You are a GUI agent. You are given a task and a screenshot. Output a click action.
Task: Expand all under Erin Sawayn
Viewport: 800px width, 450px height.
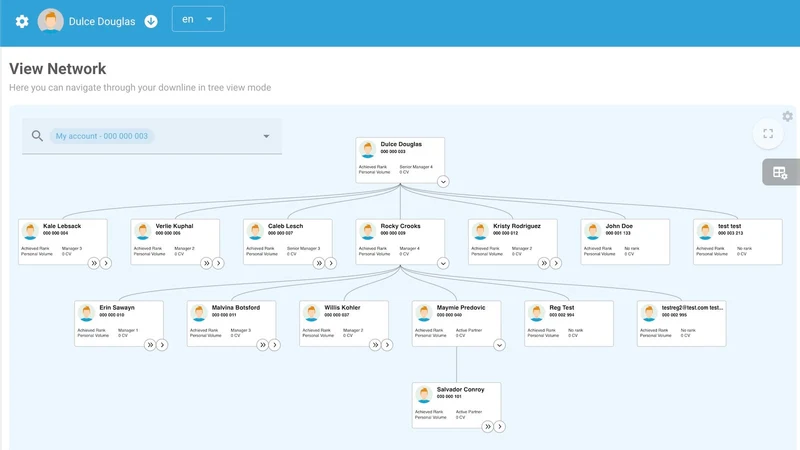click(x=150, y=345)
